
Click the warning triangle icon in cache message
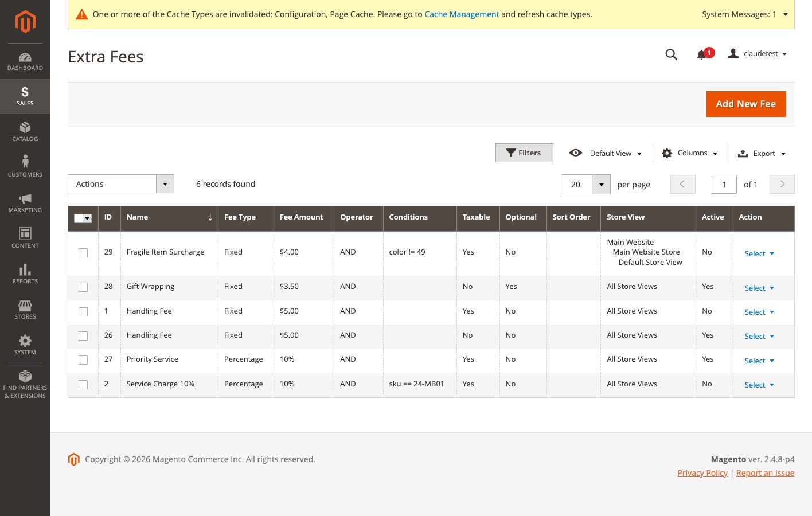(x=82, y=14)
